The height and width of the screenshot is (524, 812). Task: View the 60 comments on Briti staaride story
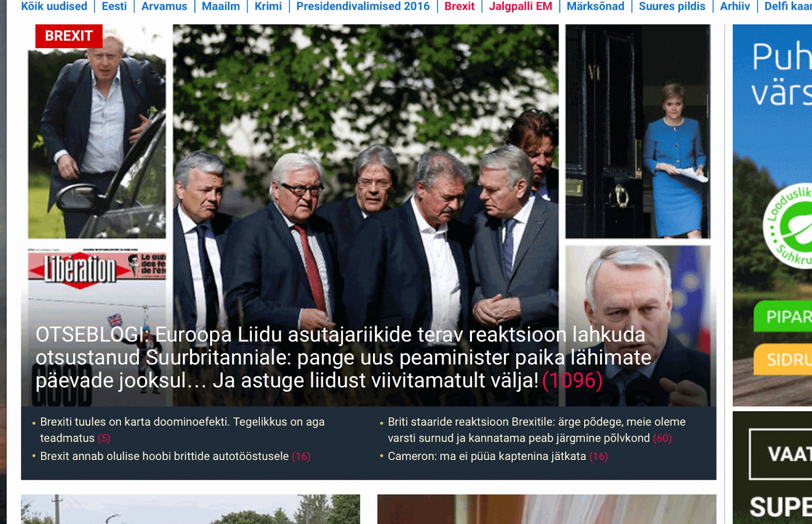click(662, 438)
